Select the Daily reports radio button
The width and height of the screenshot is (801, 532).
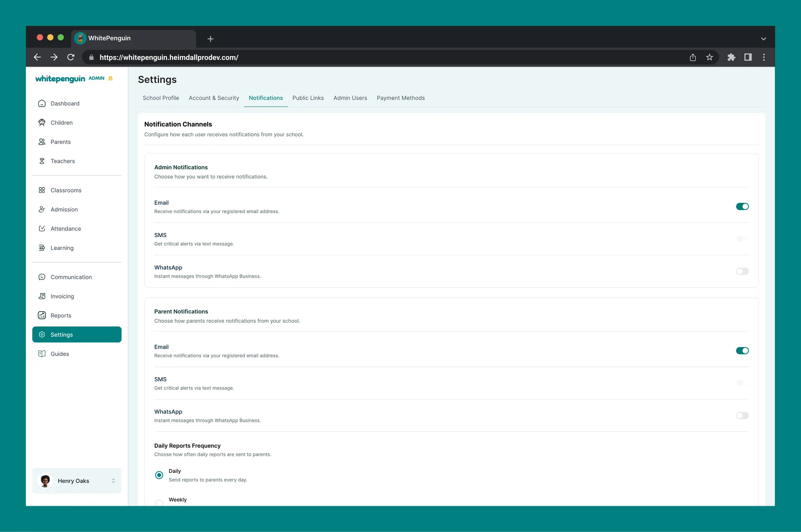tap(159, 475)
